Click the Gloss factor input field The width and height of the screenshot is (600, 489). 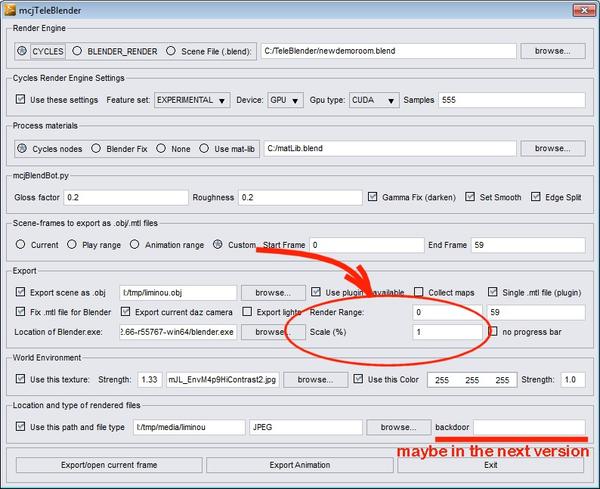coord(126,197)
